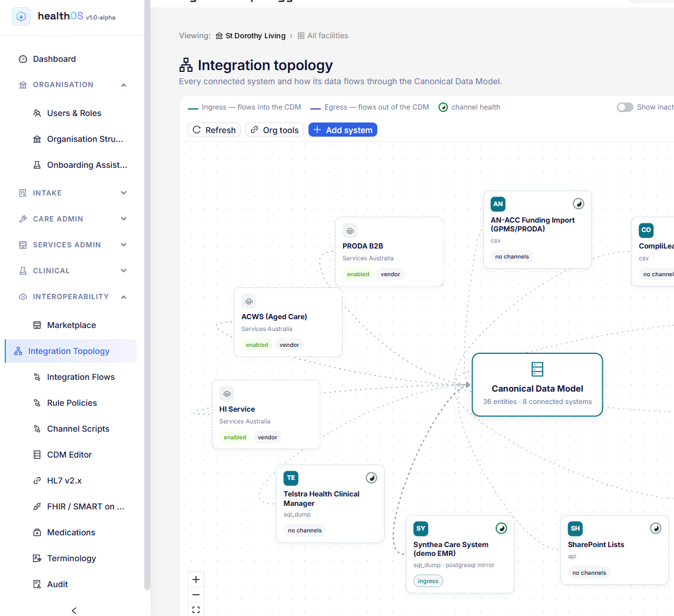The width and height of the screenshot is (674, 616).
Task: Click the Integration topology heading icon
Action: pos(186,65)
